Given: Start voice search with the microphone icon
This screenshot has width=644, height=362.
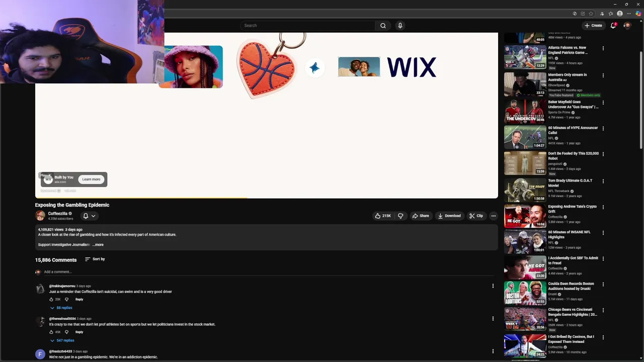Looking at the screenshot, I should 400,26.
